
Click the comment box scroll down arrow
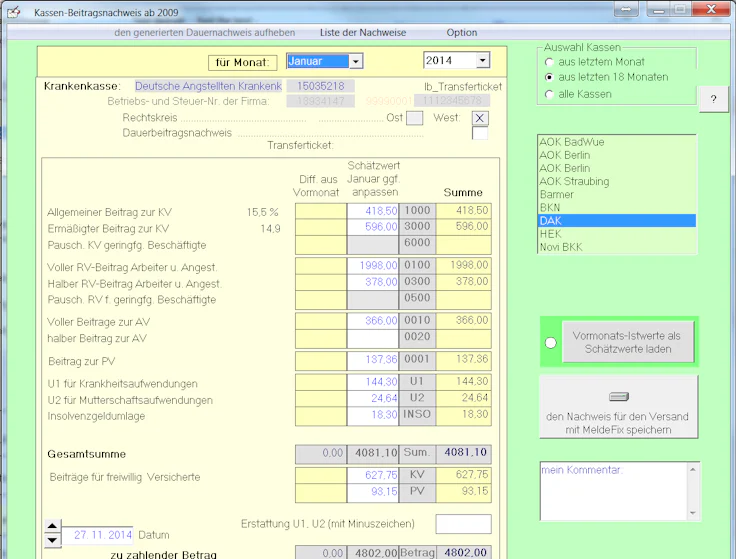(693, 513)
